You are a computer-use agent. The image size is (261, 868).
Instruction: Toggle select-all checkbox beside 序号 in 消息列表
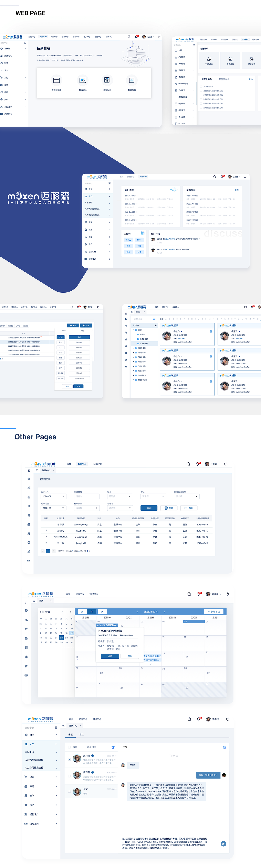pos(69,747)
